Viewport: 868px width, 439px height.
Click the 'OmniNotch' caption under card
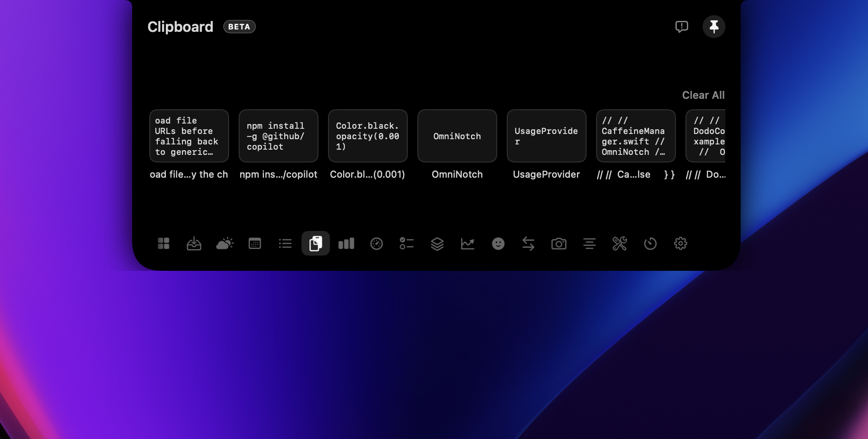coord(457,174)
